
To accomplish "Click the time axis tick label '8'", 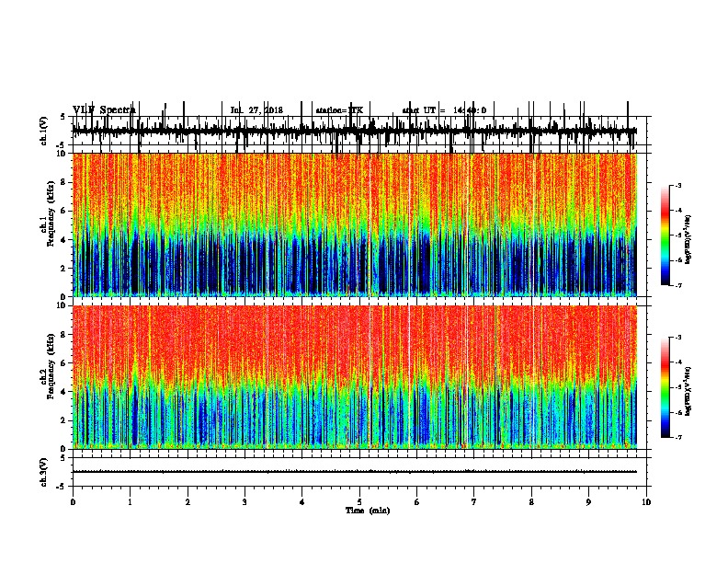I will click(531, 502).
